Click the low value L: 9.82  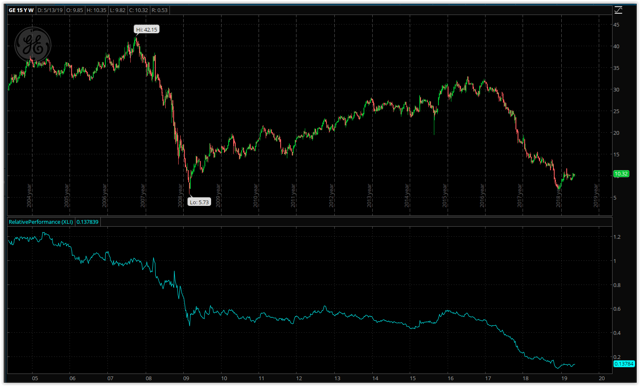pyautogui.click(x=118, y=10)
